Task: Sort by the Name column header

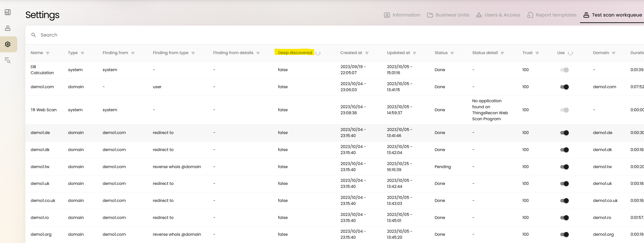Action: click(37, 53)
